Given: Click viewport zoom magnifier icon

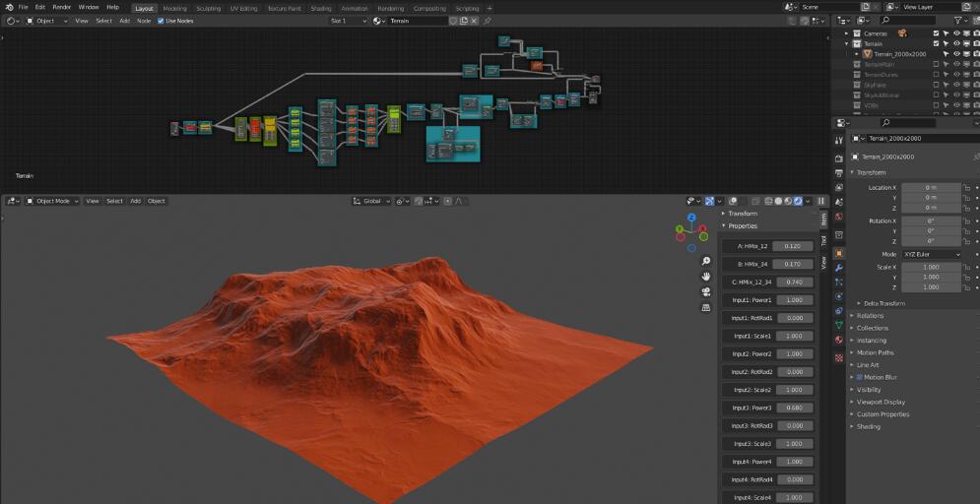Looking at the screenshot, I should click(x=705, y=261).
